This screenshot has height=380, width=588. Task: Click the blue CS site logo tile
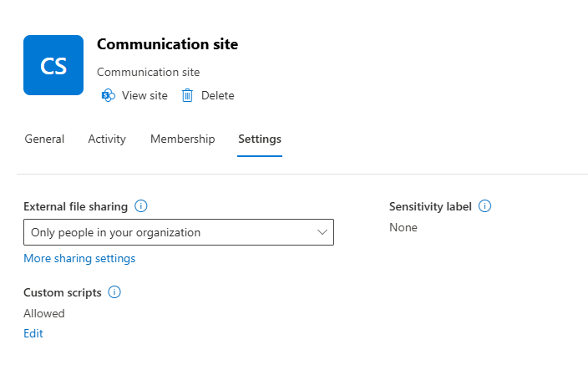pos(53,65)
